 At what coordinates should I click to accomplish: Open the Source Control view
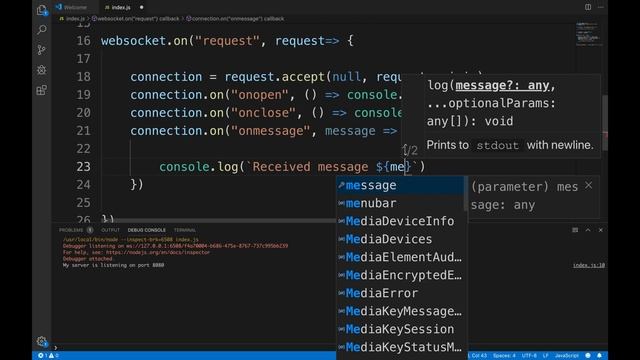pyautogui.click(x=42, y=50)
